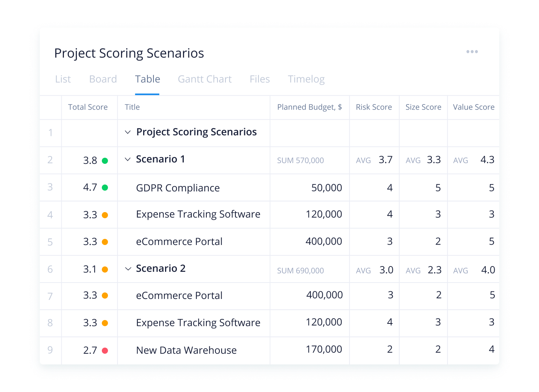The width and height of the screenshot is (539, 392).
Task: Open the more options ellipsis menu
Action: point(472,51)
